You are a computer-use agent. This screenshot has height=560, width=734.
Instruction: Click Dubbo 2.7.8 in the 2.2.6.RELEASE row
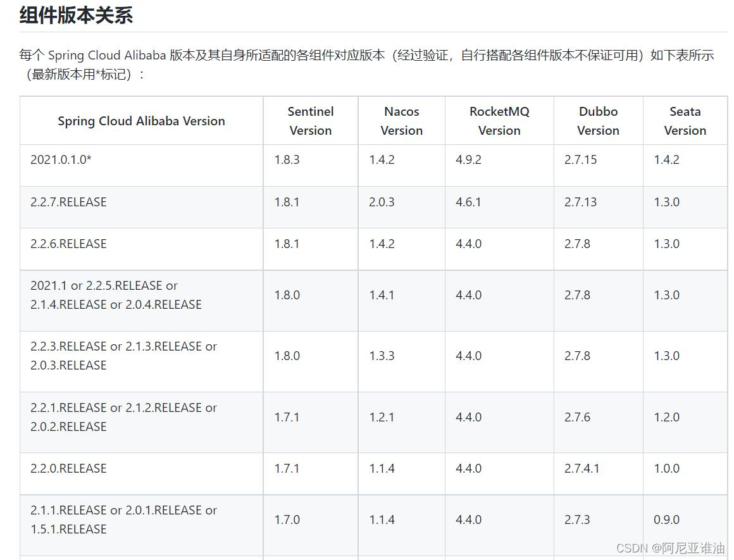tap(577, 244)
